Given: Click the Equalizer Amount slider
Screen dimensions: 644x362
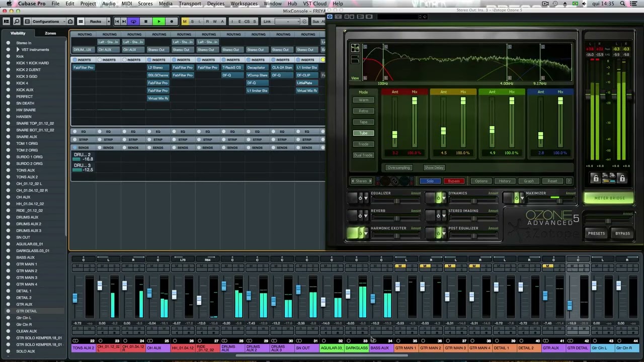Looking at the screenshot, I should [396, 201].
